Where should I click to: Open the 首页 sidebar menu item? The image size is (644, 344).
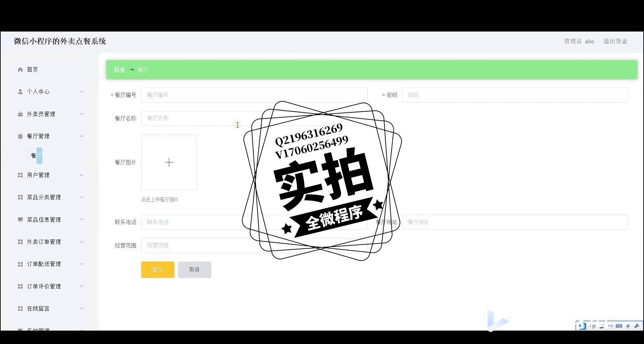point(50,69)
